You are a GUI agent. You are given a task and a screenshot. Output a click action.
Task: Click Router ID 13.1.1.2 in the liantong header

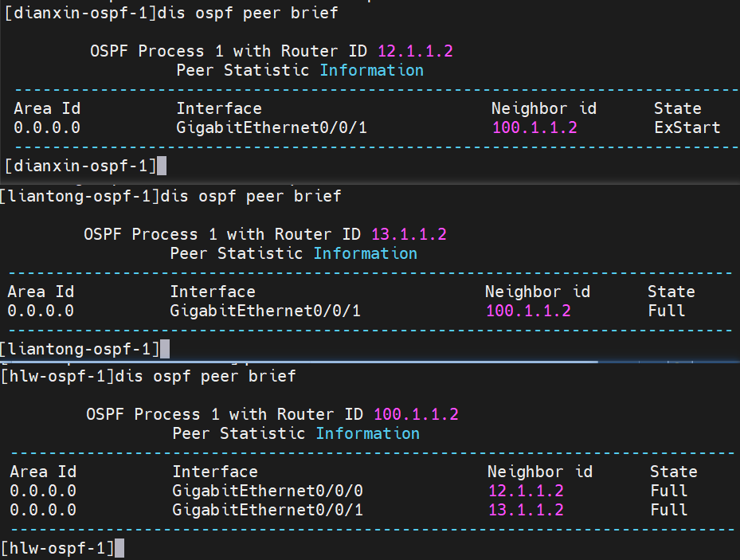tap(409, 234)
